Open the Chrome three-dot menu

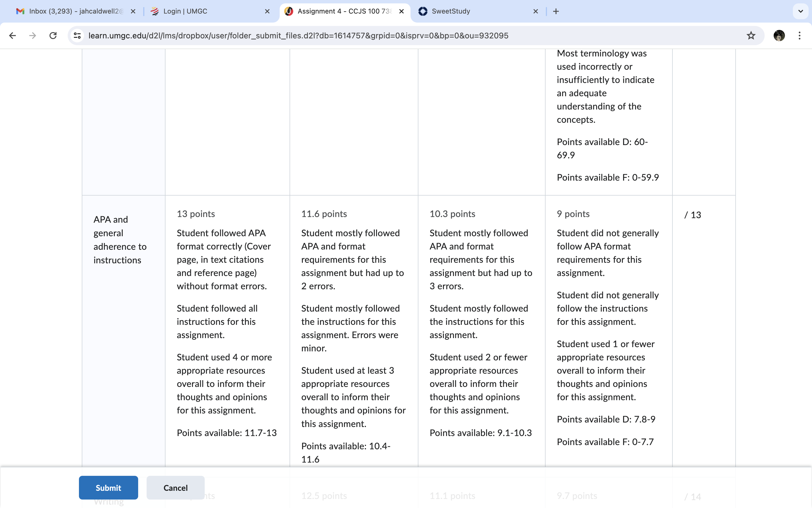click(800, 36)
